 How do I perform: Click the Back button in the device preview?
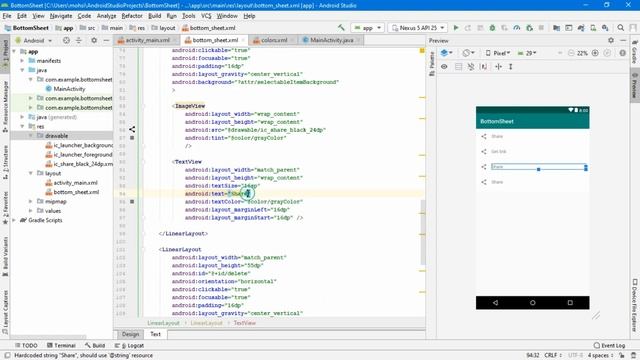click(495, 303)
